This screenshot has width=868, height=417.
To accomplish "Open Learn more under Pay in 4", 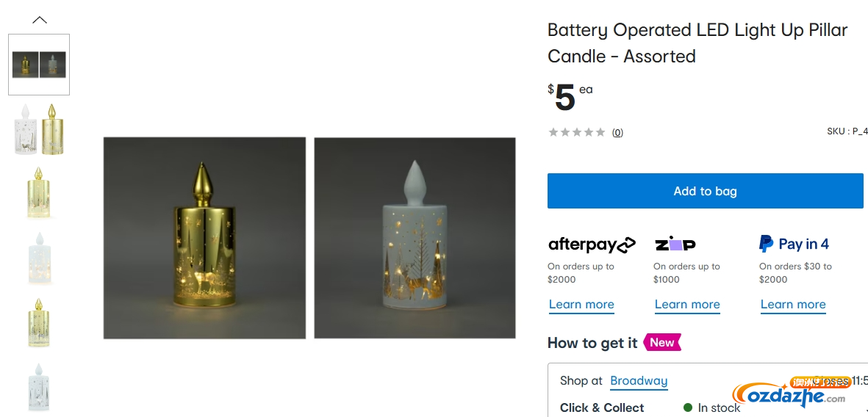I will click(x=793, y=305).
